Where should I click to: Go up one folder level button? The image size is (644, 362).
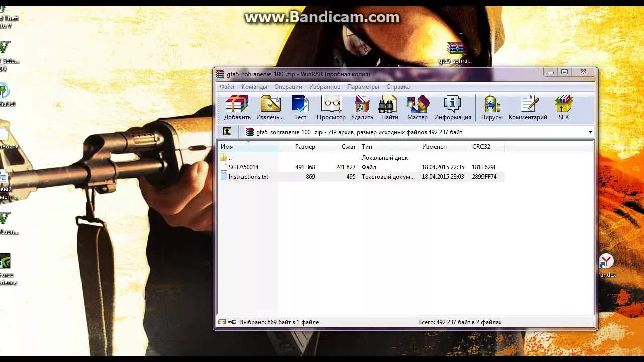(227, 132)
